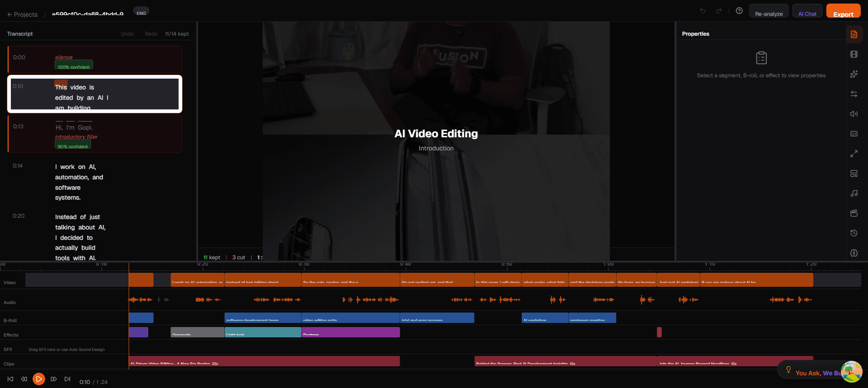Open the sparkles AI effects panel
The image size is (868, 388).
(854, 74)
